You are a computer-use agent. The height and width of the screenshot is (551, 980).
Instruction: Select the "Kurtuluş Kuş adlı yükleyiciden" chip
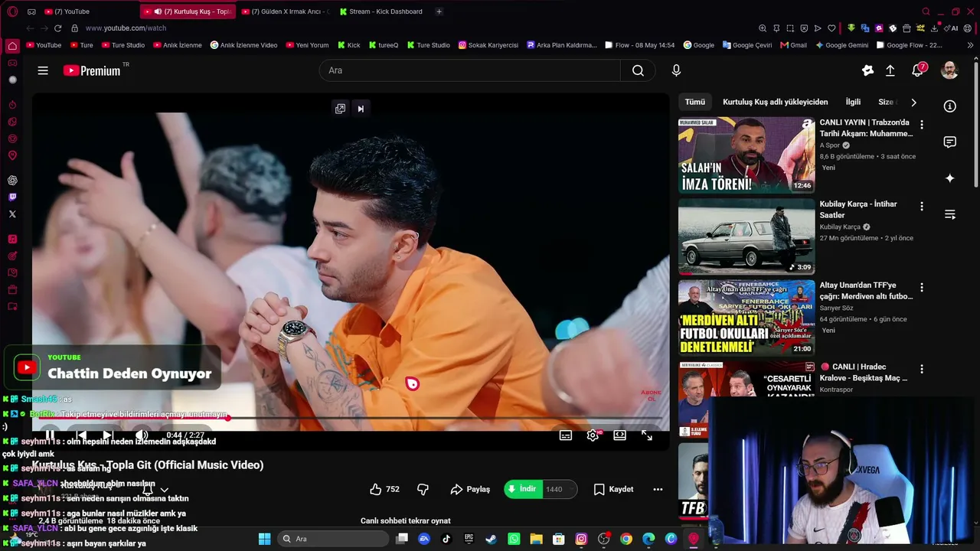[776, 102]
